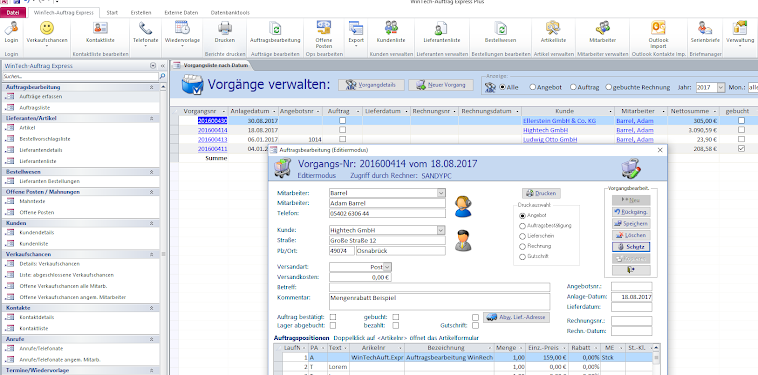Open Auftragsbearbeitung ribbon icon

[x=275, y=28]
